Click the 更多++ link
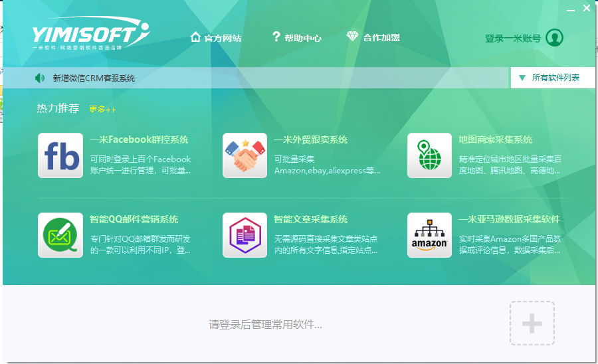 pos(102,109)
